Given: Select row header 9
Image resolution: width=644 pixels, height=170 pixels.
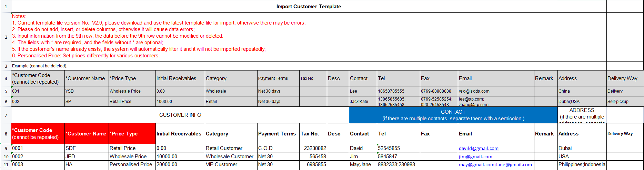Looking at the screenshot, I should pos(6,148).
